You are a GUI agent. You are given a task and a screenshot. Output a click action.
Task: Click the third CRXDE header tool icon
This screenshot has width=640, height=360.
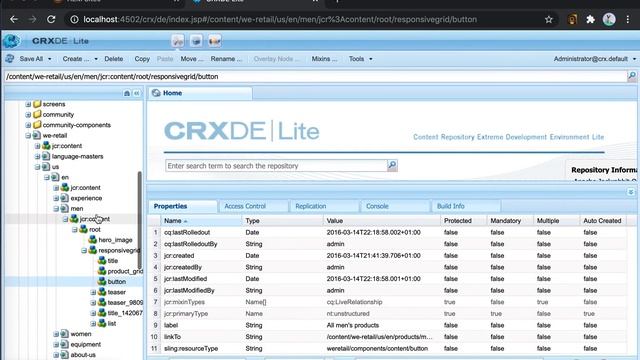[215, 41]
